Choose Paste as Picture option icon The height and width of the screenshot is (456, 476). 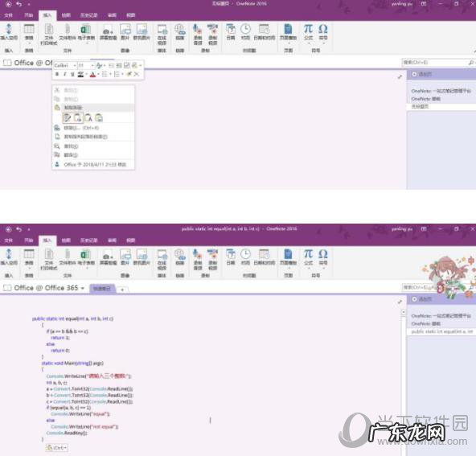[x=99, y=117]
